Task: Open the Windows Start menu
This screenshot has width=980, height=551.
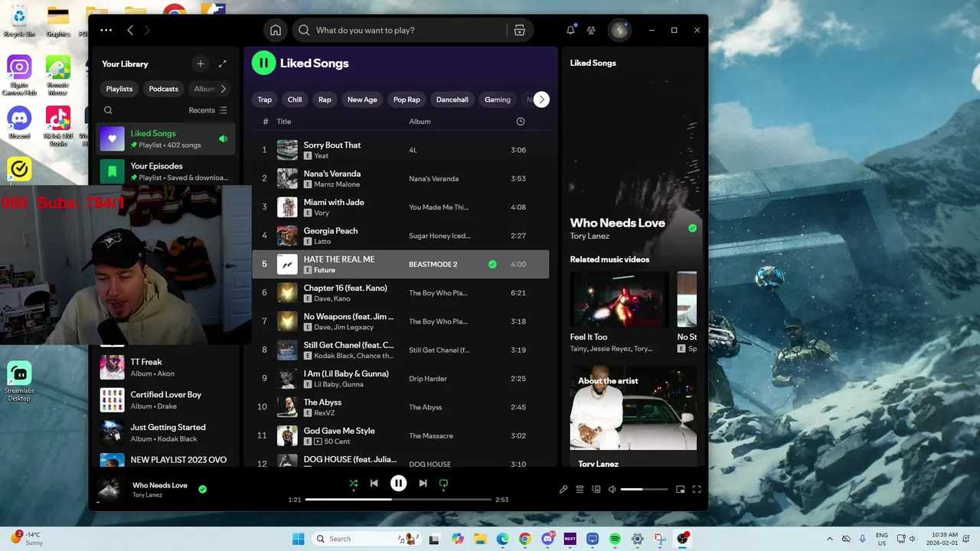Action: click(x=298, y=539)
